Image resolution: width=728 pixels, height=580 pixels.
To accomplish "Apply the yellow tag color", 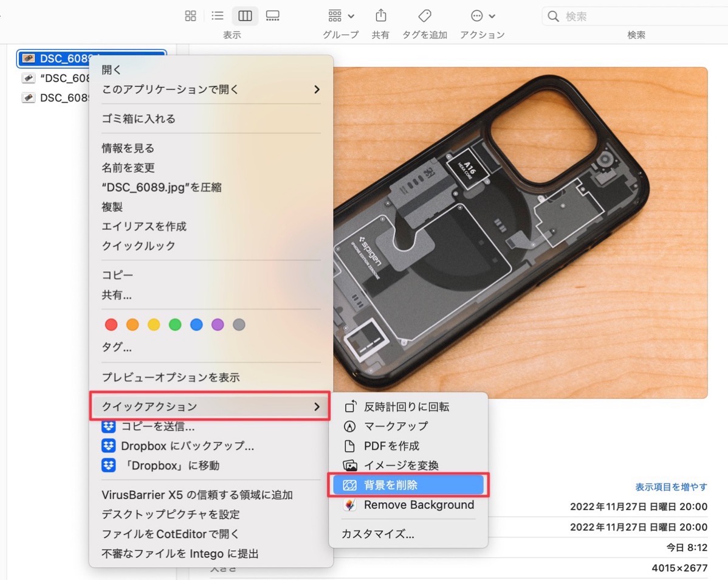I will [x=154, y=325].
